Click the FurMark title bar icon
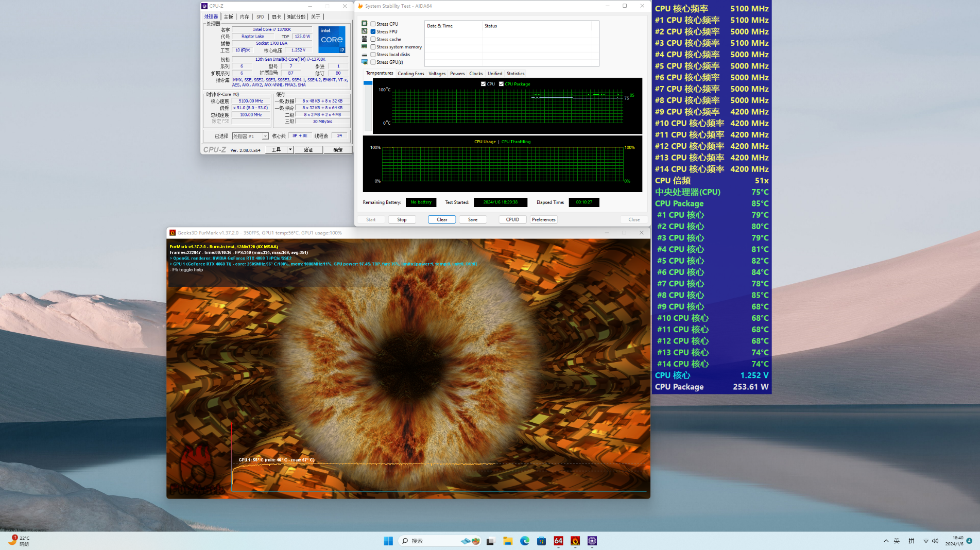Screen dimensions: 980x550 173,233
